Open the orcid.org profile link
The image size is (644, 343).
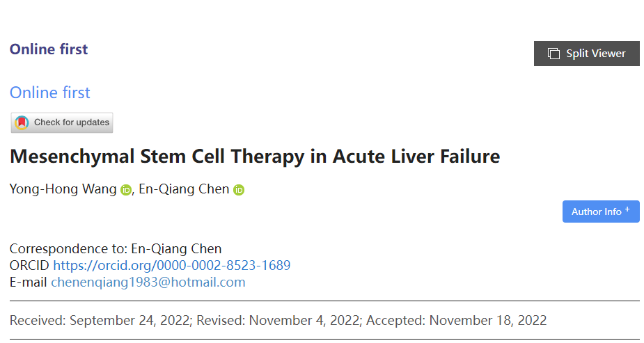tap(171, 265)
